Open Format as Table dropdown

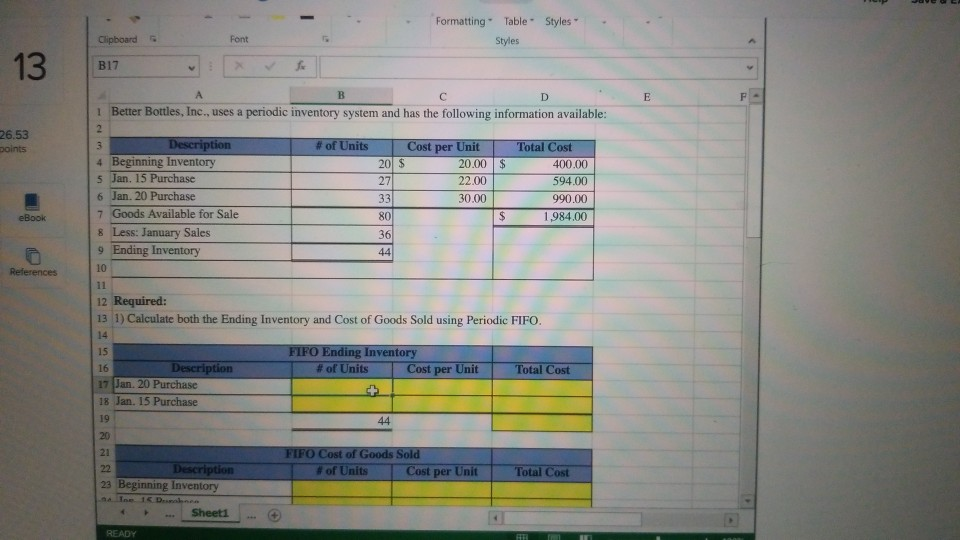pyautogui.click(x=519, y=21)
